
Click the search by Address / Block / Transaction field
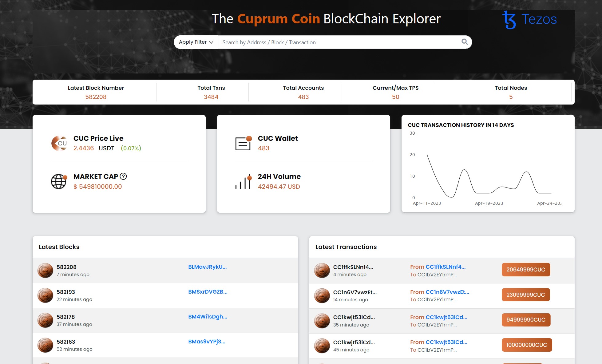[x=338, y=42]
